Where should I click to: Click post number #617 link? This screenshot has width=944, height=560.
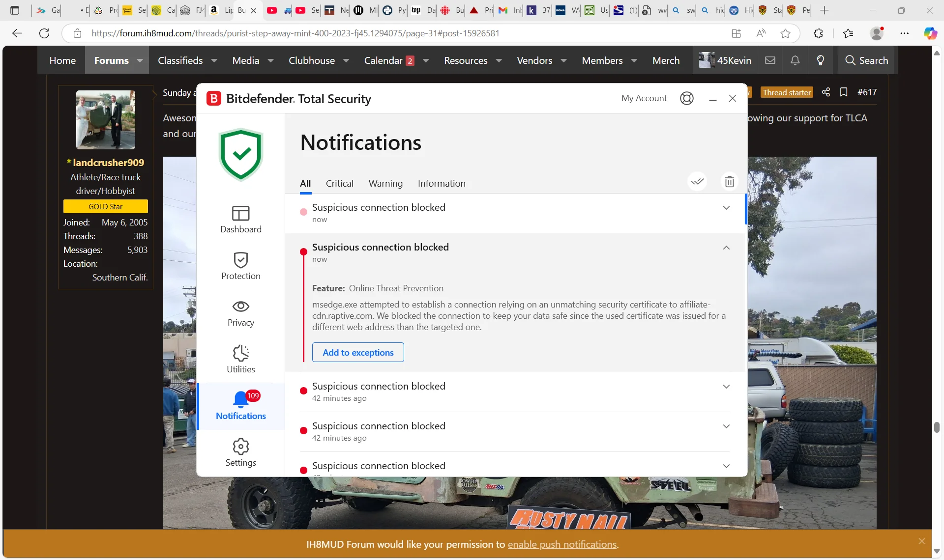pyautogui.click(x=867, y=92)
